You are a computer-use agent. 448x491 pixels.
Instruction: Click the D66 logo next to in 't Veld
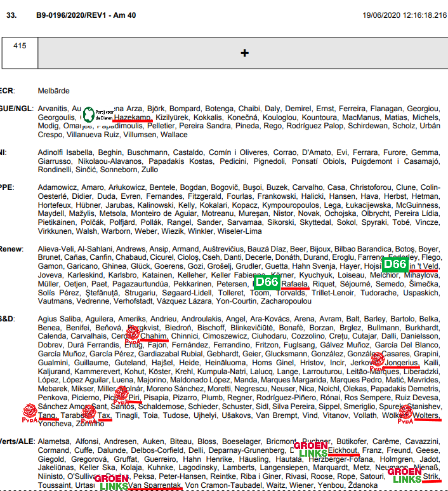[395, 264]
